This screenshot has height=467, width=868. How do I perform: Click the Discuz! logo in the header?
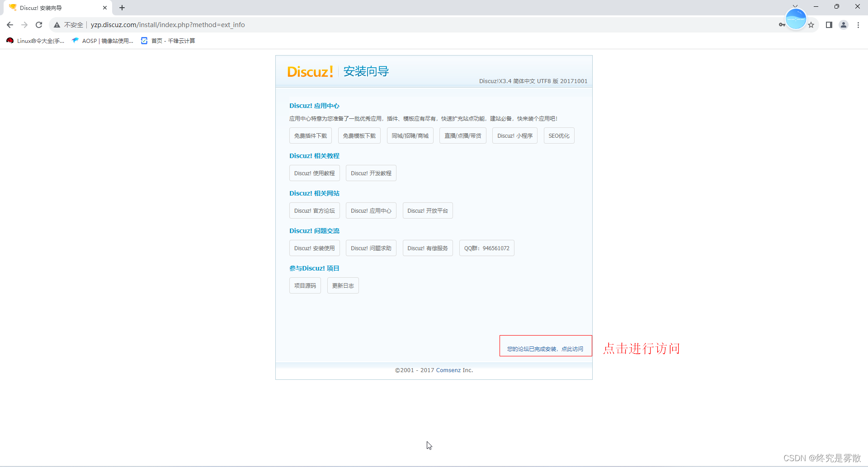click(310, 71)
